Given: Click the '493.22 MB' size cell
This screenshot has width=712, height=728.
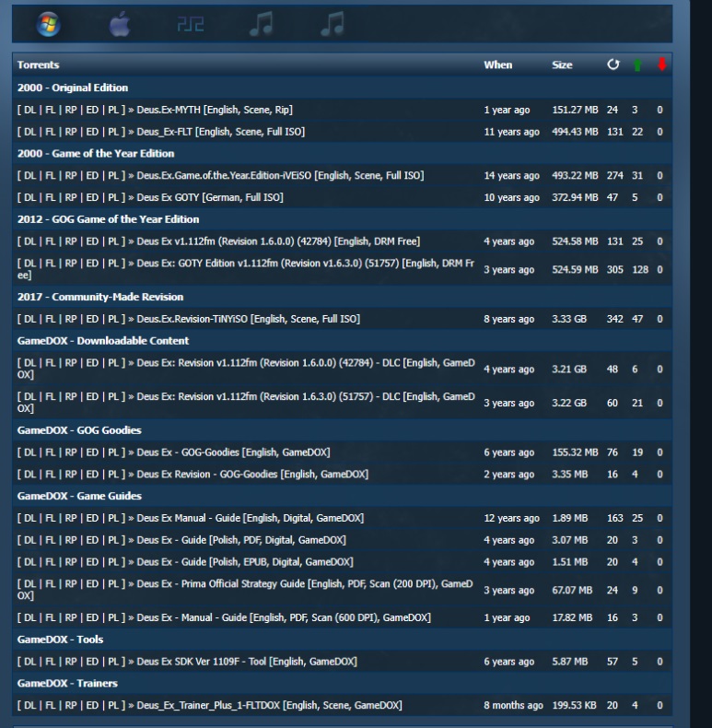Looking at the screenshot, I should pyautogui.click(x=575, y=175).
